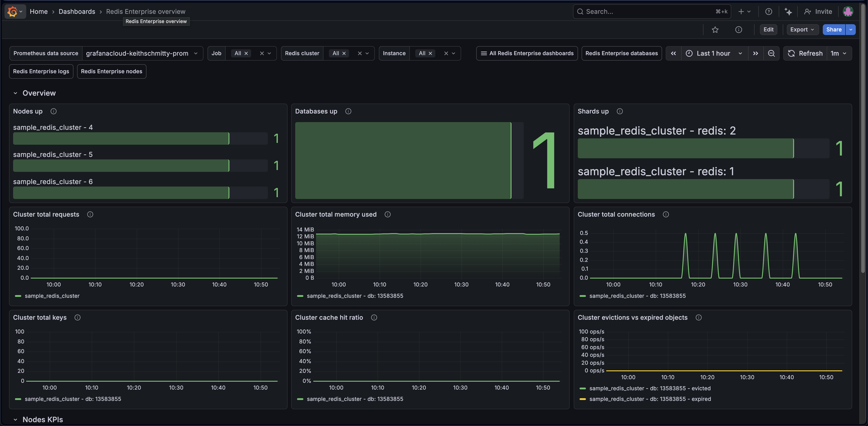Open the help question-mark icon

(x=768, y=12)
